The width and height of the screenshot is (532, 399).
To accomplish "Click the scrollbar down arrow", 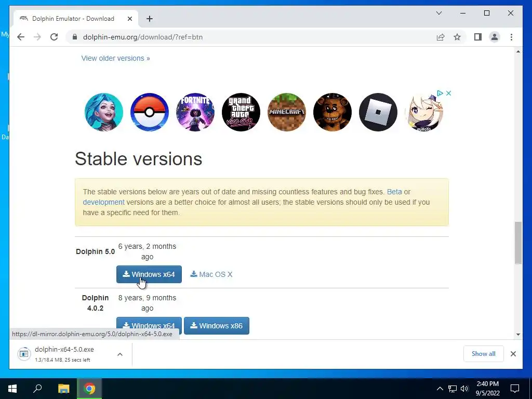I will pos(518,335).
